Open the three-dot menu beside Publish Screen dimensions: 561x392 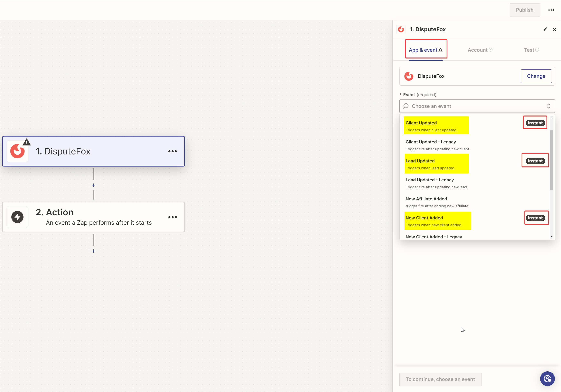551,10
